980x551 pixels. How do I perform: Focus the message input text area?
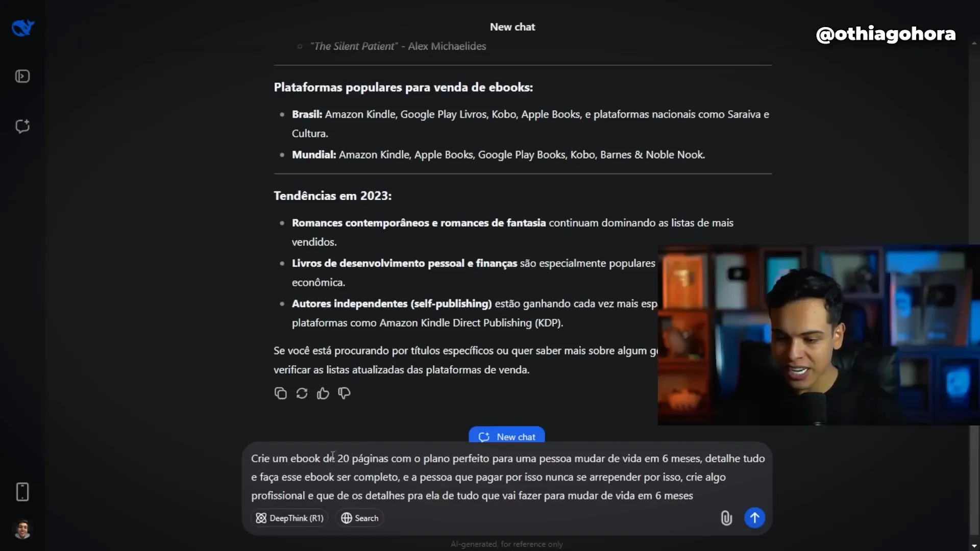(x=508, y=477)
